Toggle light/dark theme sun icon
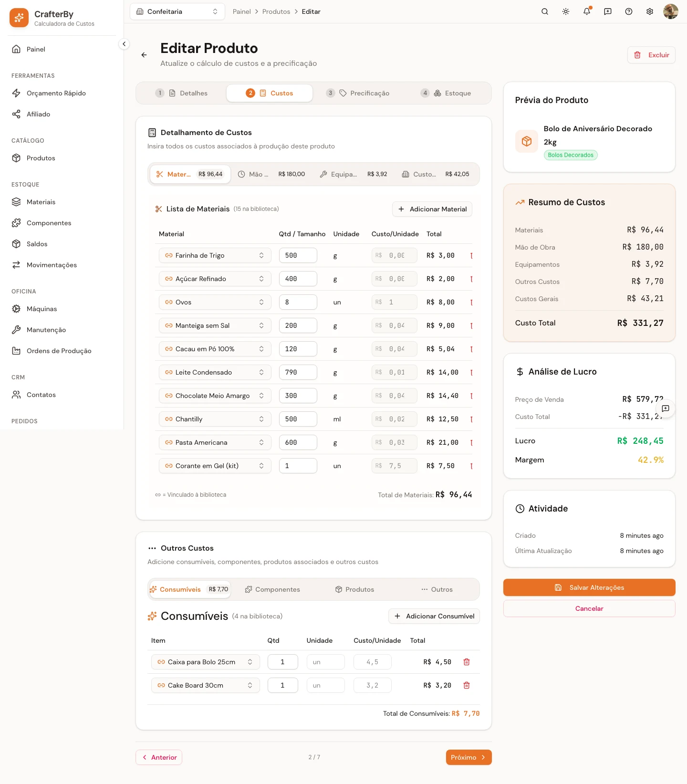 coord(566,11)
